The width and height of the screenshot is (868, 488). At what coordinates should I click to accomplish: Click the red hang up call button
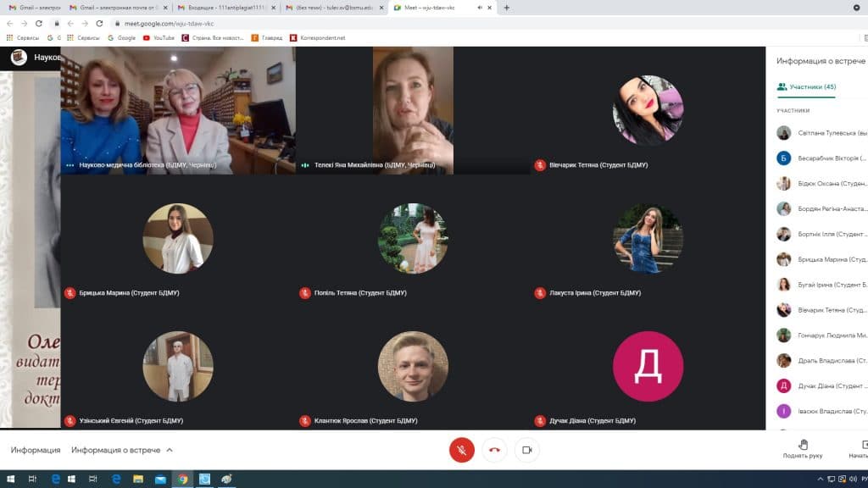494,450
